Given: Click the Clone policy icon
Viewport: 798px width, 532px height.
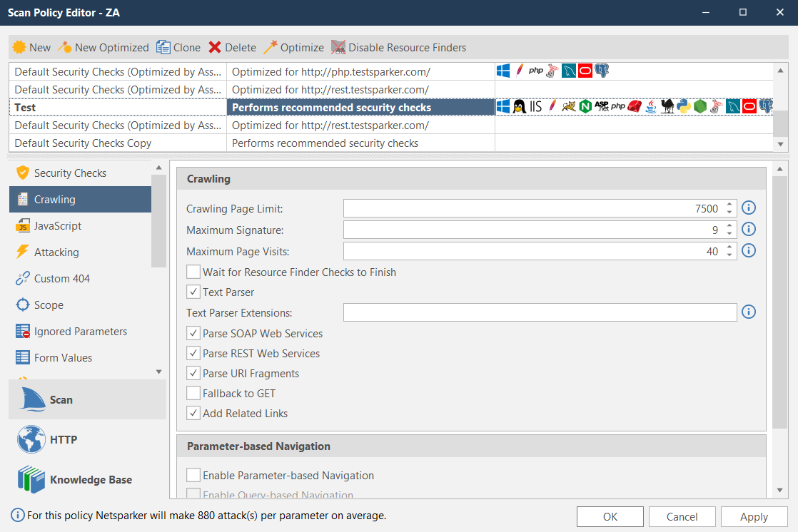Looking at the screenshot, I should click(163, 48).
